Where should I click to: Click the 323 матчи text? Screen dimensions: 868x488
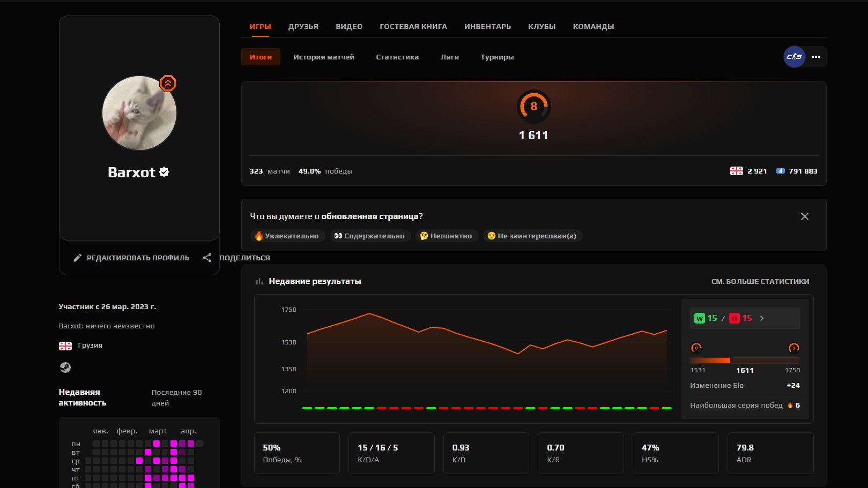tap(270, 171)
